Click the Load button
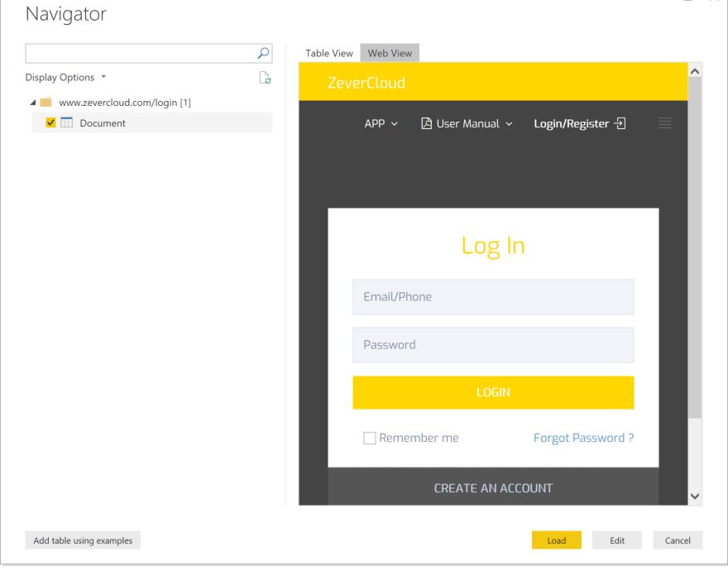 click(x=556, y=540)
